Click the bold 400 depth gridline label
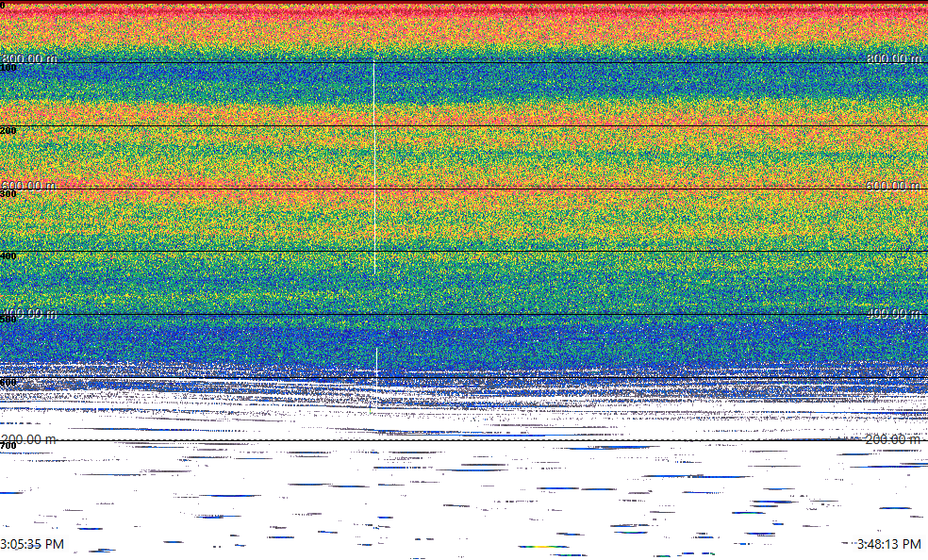Screen dimensions: 928x560 tap(8, 256)
